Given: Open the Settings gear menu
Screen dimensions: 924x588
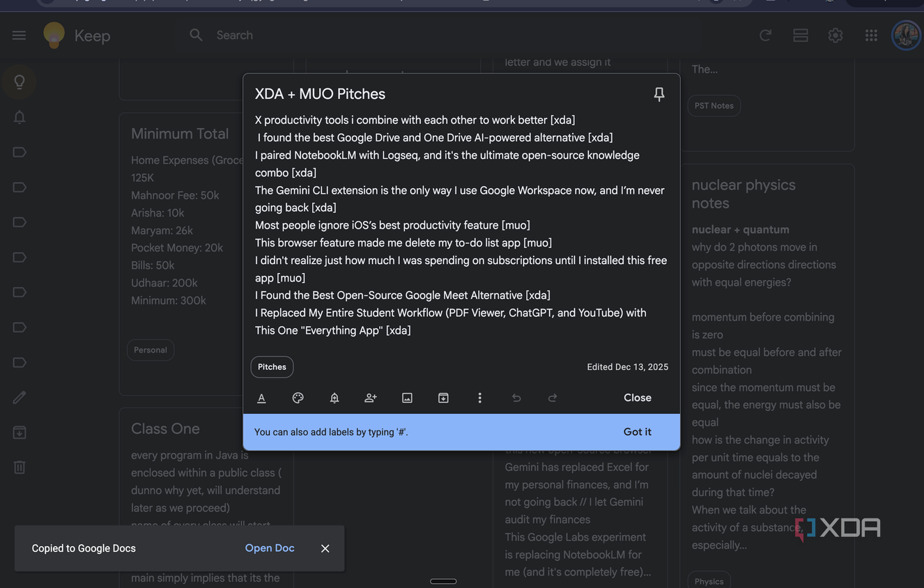Looking at the screenshot, I should pos(836,35).
